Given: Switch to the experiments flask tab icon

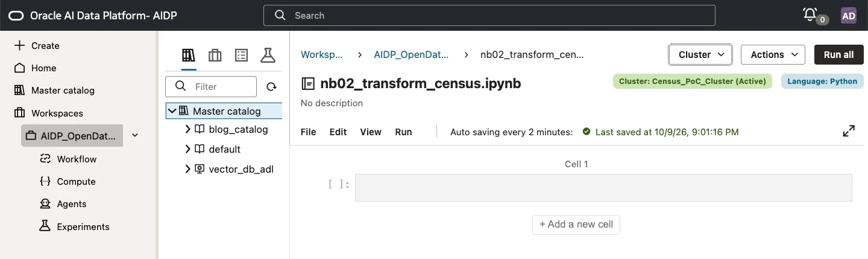Looking at the screenshot, I should (x=268, y=56).
